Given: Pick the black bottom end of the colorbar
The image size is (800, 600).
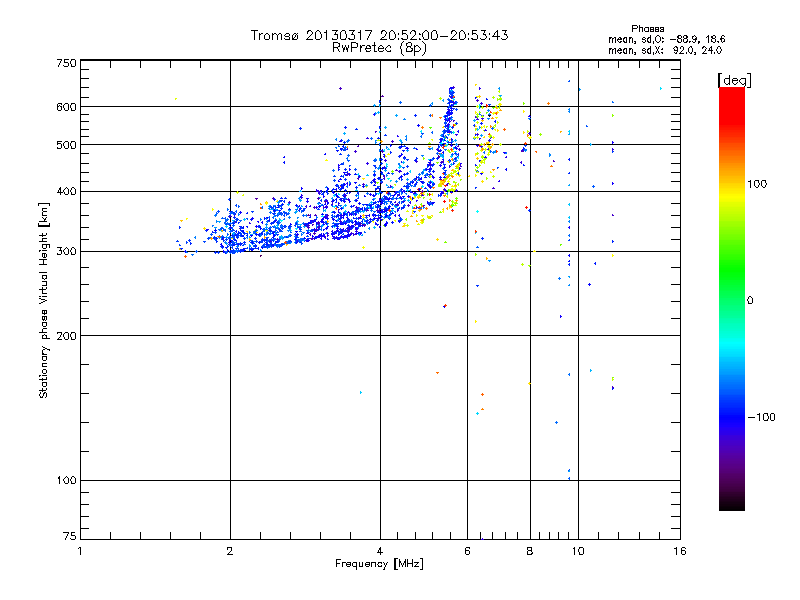Looking at the screenshot, I should [732, 504].
